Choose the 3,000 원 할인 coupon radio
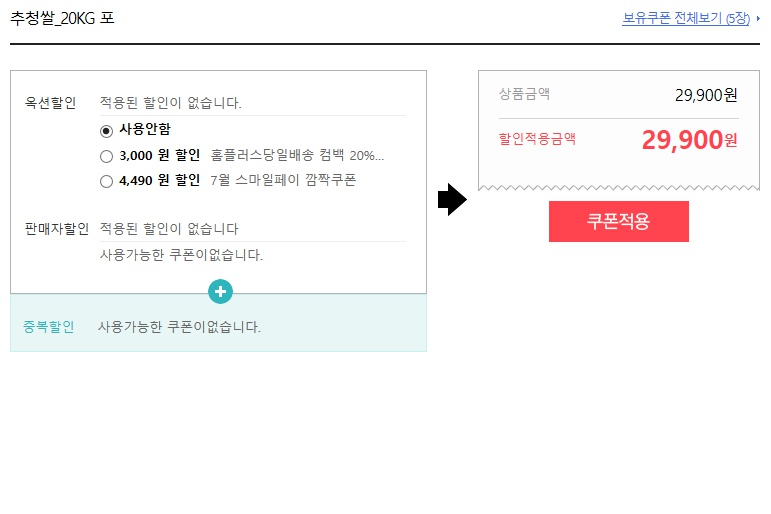 107,156
